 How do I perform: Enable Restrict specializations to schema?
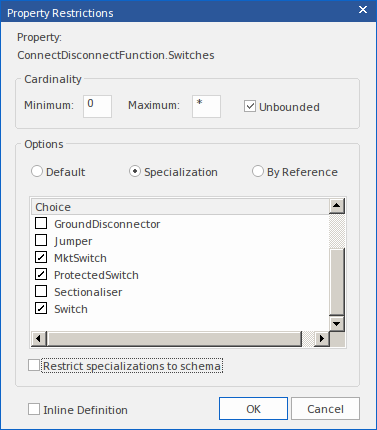[34, 365]
